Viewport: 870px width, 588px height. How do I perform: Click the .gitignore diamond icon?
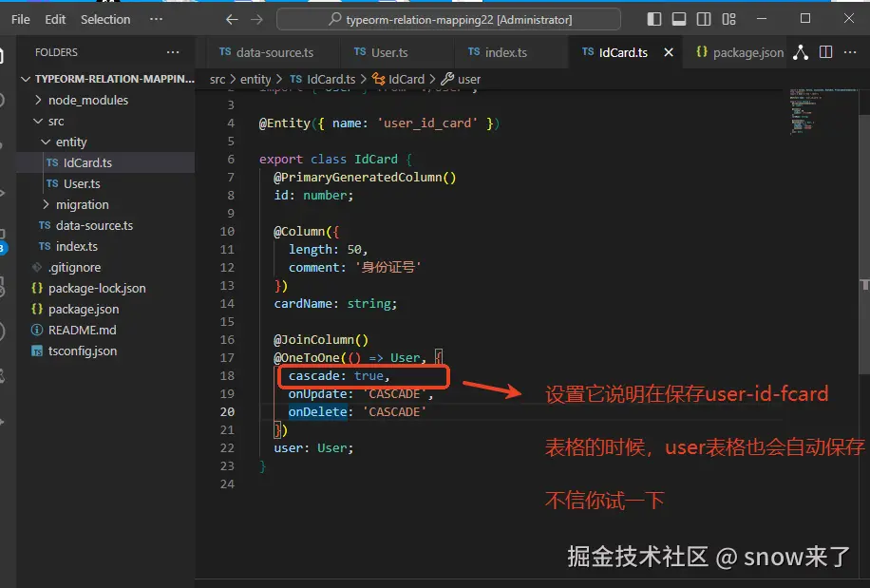(37, 267)
